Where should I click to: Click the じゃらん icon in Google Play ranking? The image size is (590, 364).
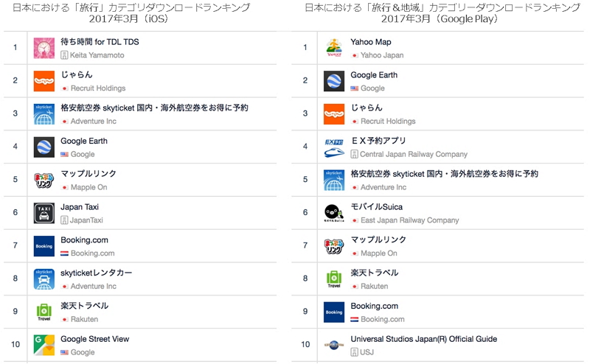[x=334, y=114]
